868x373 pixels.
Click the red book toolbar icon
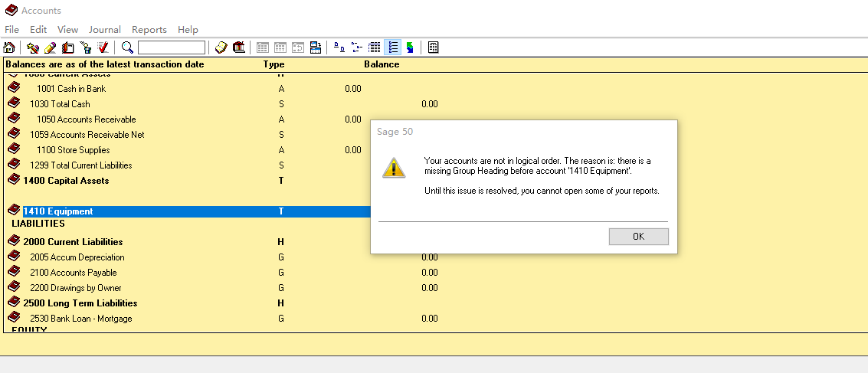tap(67, 47)
